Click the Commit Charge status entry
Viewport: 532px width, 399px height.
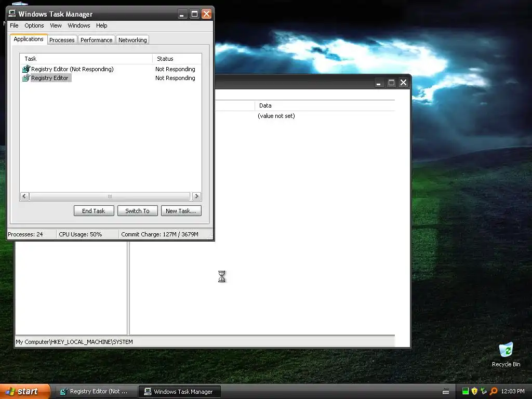coord(160,234)
